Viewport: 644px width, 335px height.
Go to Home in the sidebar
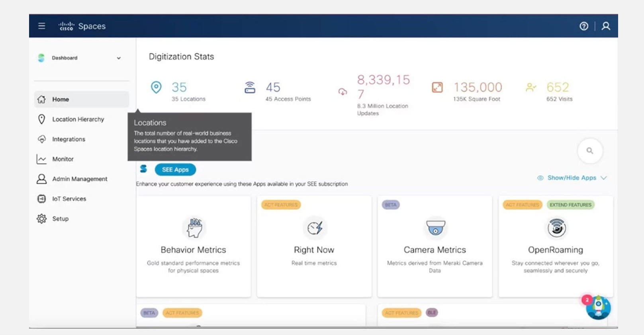coord(82,99)
